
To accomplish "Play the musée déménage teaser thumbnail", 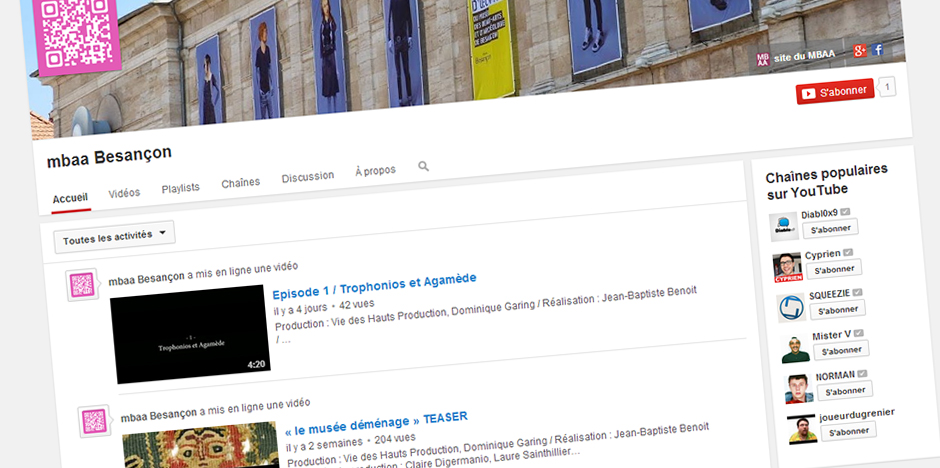I will [x=201, y=446].
